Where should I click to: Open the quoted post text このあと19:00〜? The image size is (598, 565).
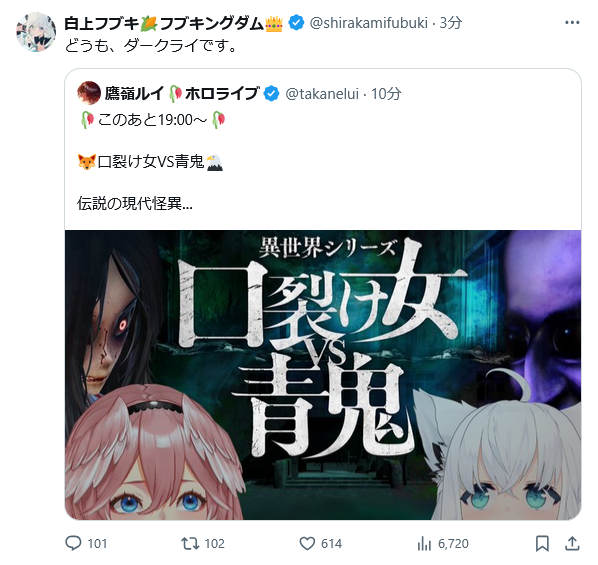[x=153, y=120]
